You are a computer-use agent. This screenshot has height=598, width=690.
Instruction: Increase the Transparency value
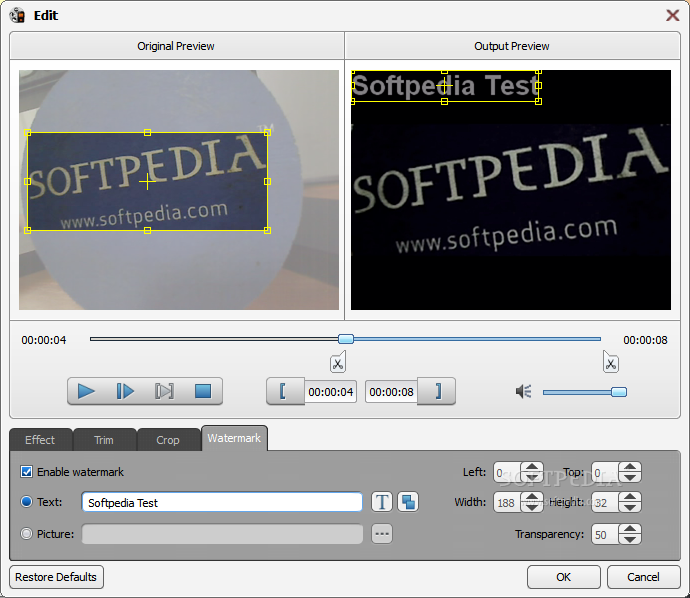point(630,529)
